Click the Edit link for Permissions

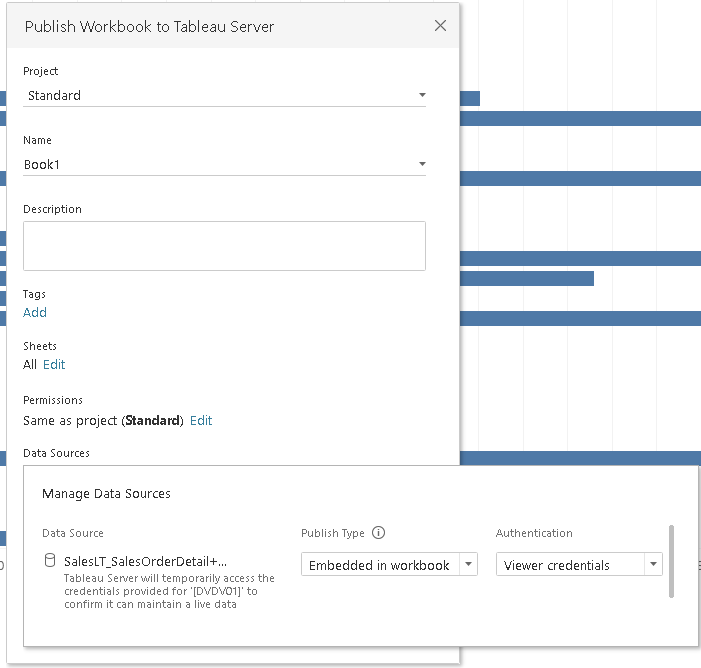pos(201,420)
